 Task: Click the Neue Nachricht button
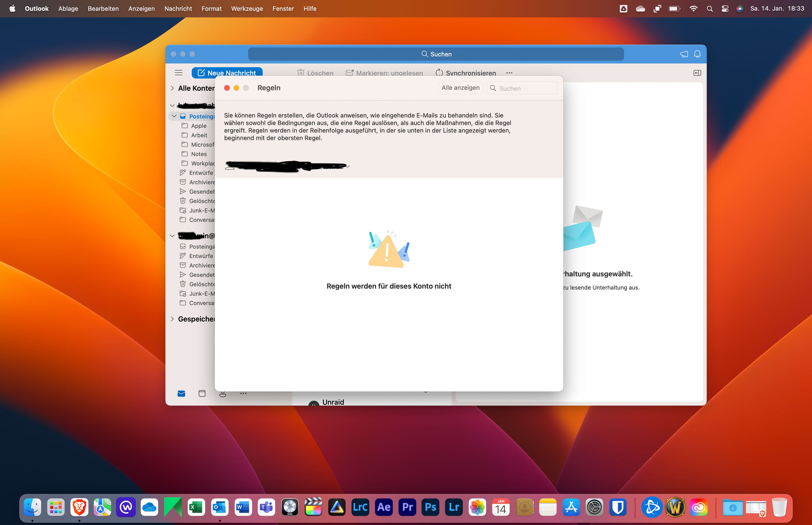coord(227,73)
